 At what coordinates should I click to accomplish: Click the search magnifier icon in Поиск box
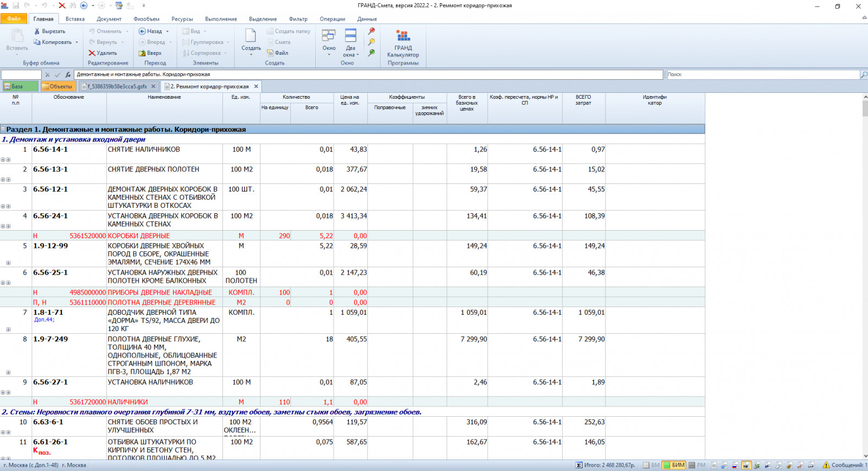864,75
